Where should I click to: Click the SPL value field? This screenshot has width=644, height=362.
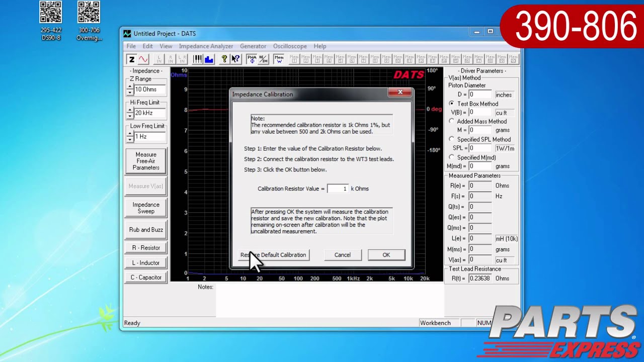click(x=480, y=148)
